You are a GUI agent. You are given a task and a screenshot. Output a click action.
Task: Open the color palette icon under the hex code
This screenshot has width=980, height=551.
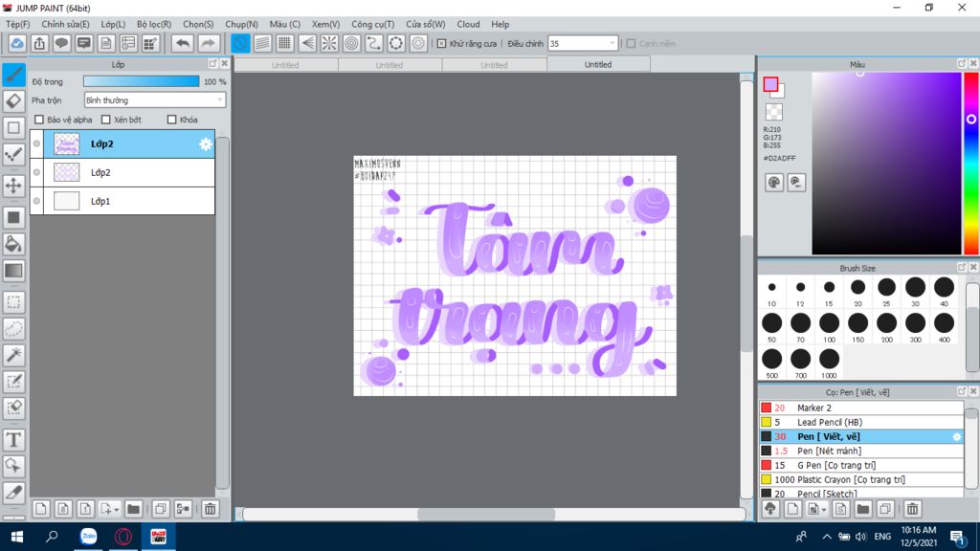click(x=773, y=183)
